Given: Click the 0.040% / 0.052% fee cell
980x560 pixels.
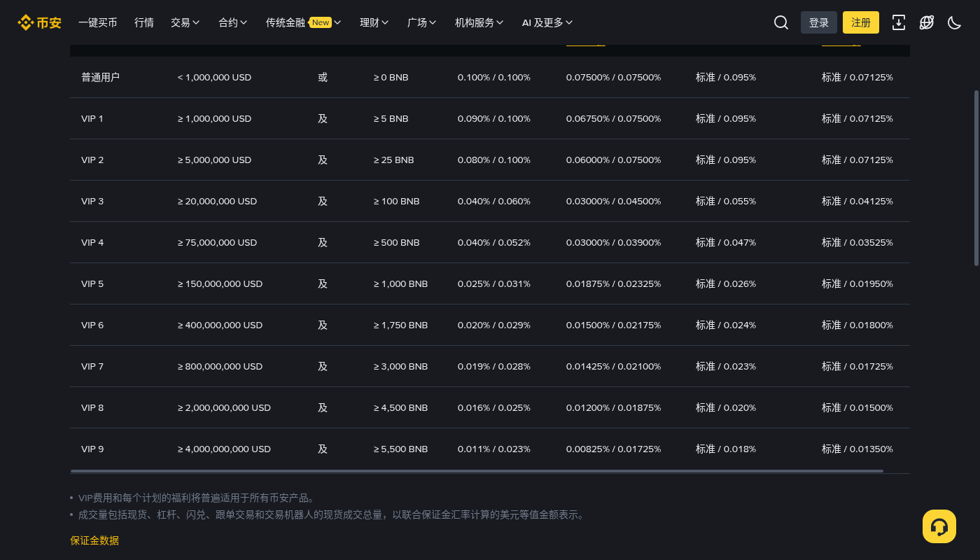Looking at the screenshot, I should point(494,242).
